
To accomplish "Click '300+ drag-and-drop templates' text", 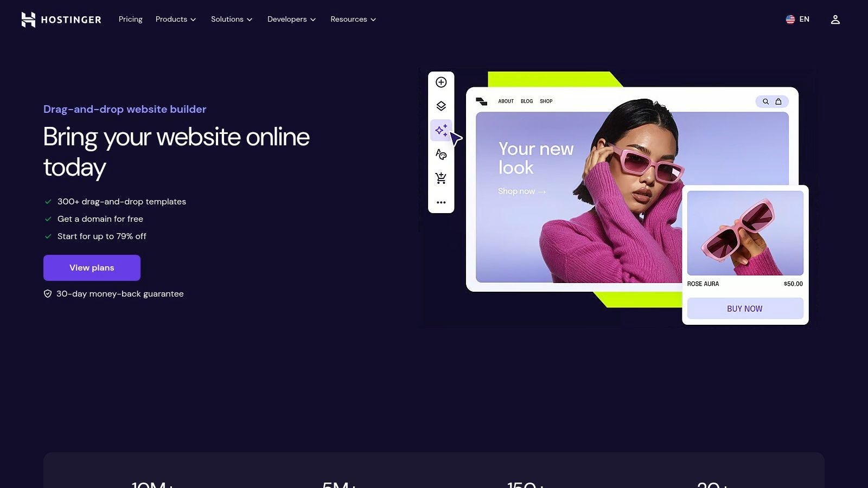I will 122,202.
